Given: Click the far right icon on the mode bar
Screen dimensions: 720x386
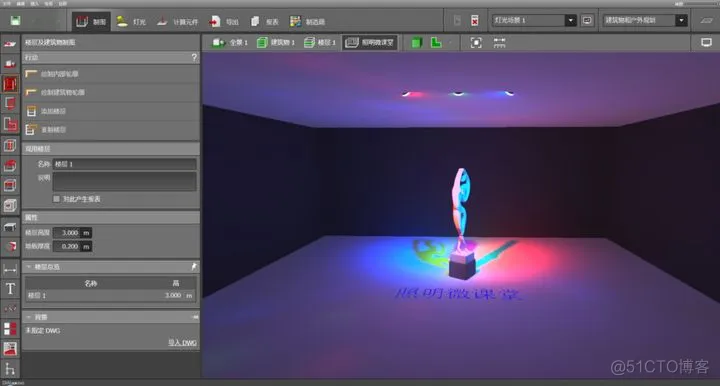Looking at the screenshot, I should click(x=706, y=20).
